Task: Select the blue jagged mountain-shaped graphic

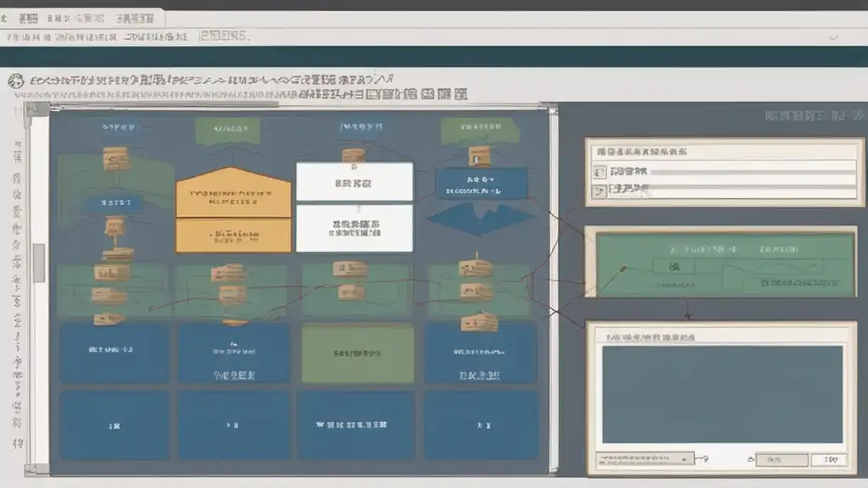Action: point(481,219)
